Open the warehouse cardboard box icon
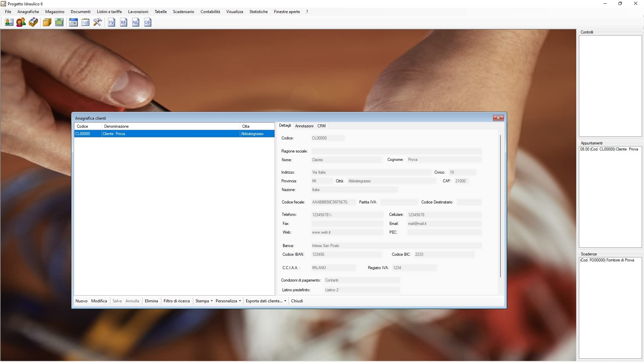Screen dimensions: 644x362 point(47,22)
